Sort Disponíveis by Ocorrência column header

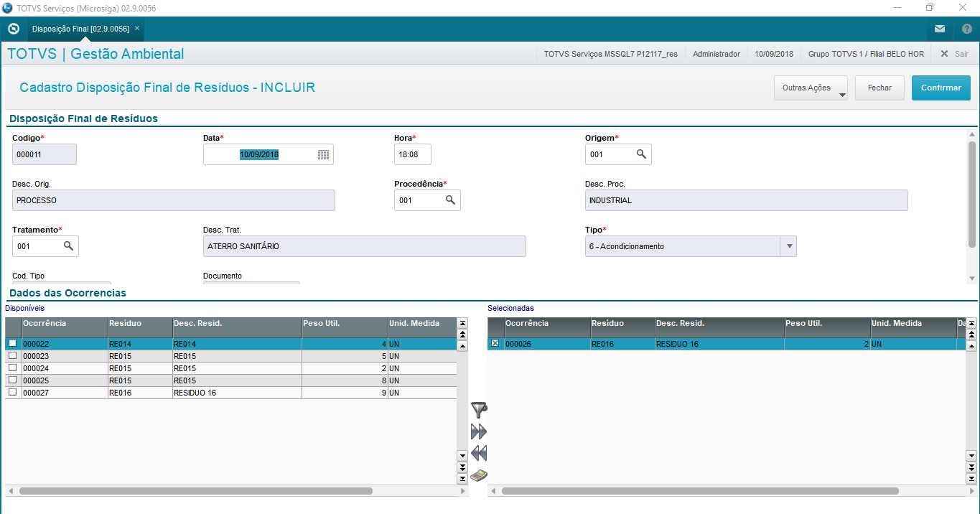[65, 327]
